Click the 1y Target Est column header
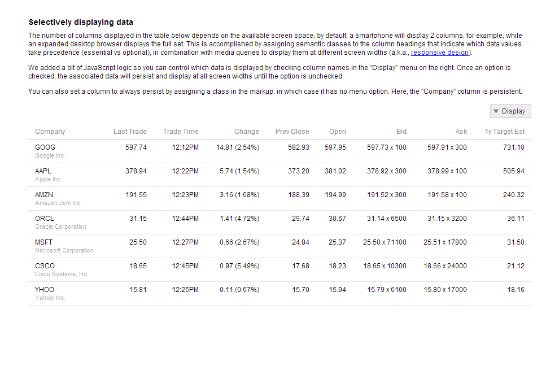Image resolution: width=559 pixels, height=392 pixels. point(504,131)
